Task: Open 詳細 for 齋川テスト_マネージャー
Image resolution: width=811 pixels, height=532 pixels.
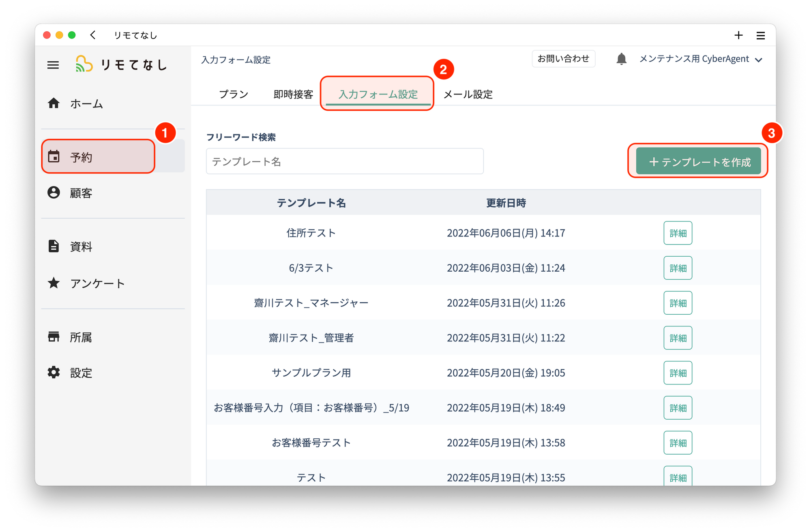Action: (678, 302)
